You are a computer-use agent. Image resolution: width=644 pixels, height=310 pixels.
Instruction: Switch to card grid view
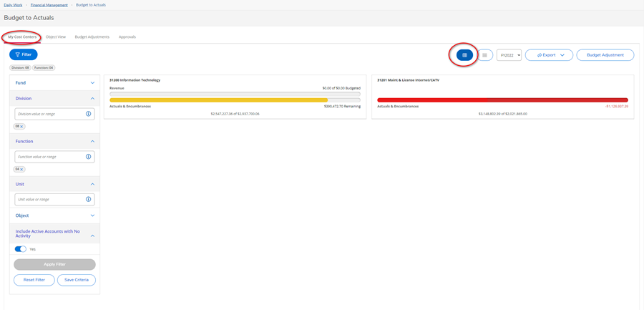pos(464,55)
